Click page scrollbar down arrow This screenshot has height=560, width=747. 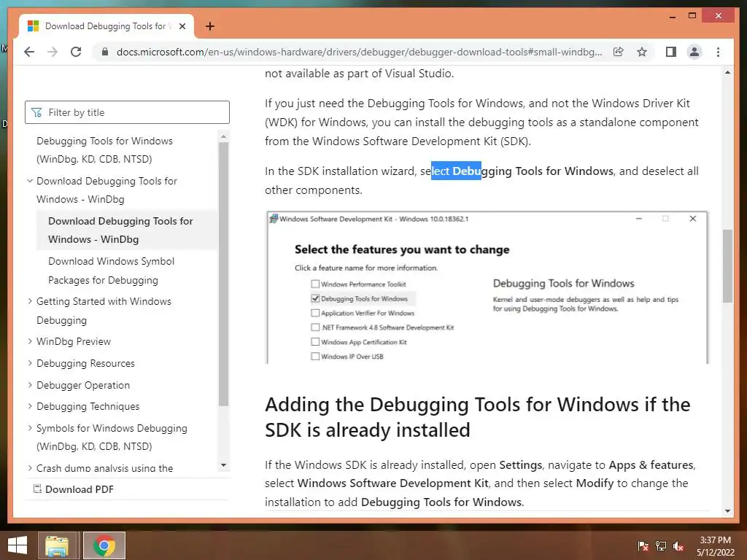(727, 511)
